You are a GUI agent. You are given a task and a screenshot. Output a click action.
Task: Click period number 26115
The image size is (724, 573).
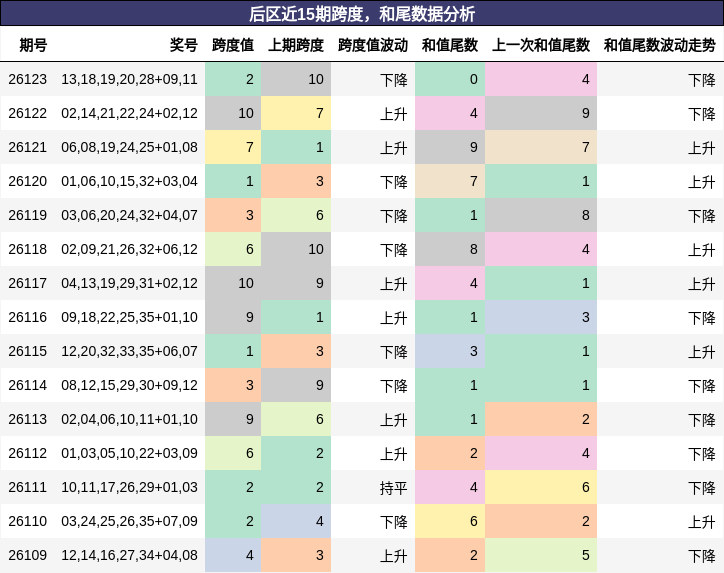[28, 351]
